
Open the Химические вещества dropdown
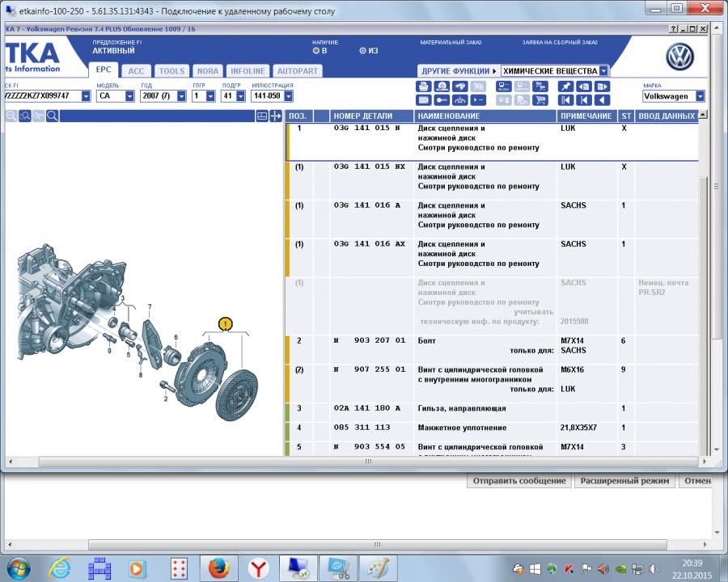tap(603, 70)
